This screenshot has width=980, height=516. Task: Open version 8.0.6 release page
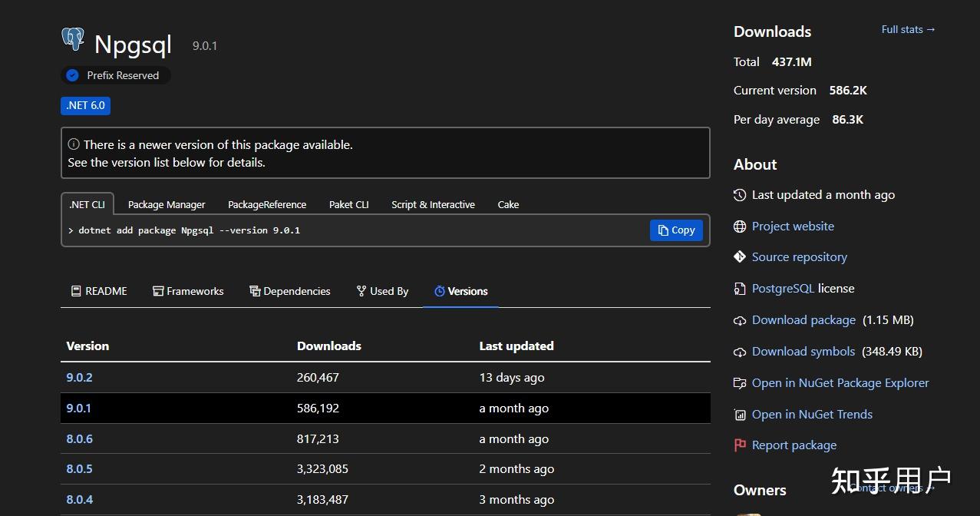(x=79, y=438)
